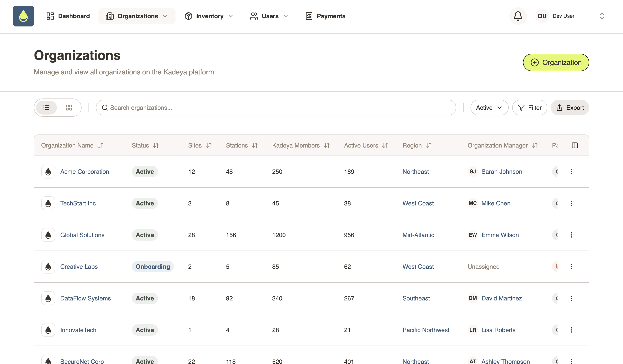Open SecureNet Corp details link

click(x=82, y=361)
